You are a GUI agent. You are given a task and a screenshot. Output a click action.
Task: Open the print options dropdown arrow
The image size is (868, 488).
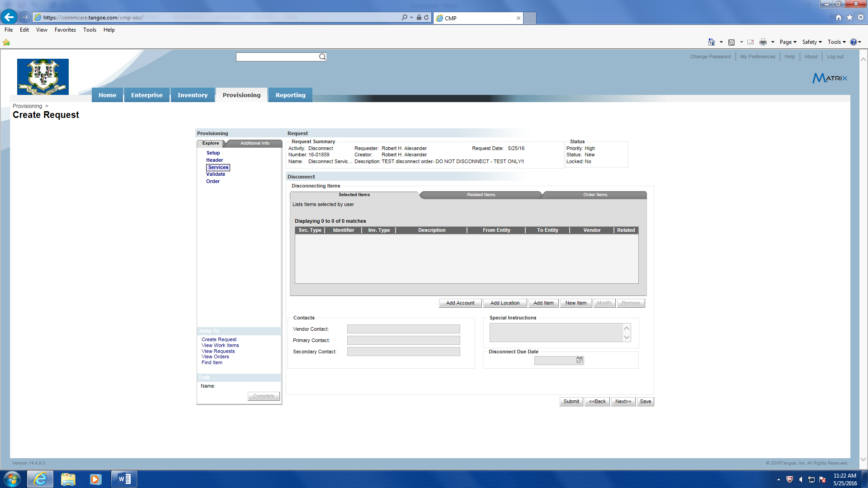pos(773,42)
